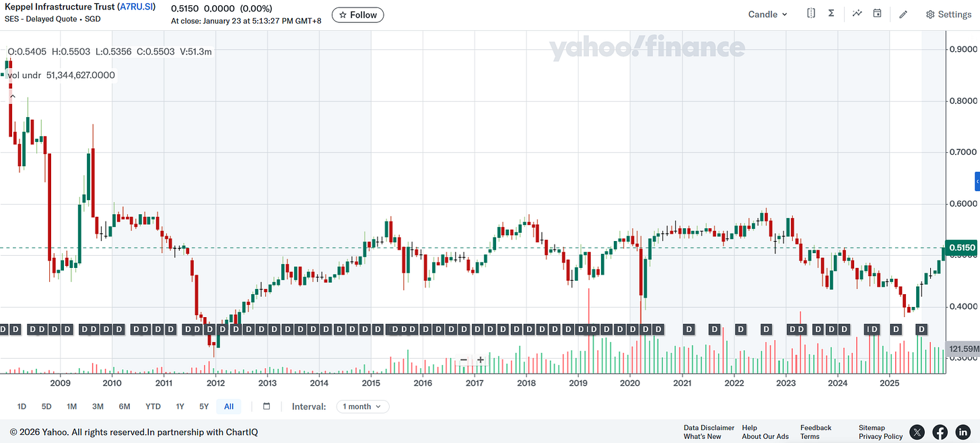
Task: Activate the pencil draw tool
Action: (x=903, y=14)
